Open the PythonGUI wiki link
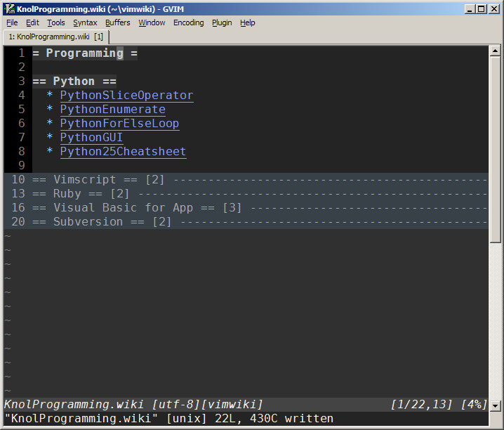504x430 pixels. click(x=91, y=138)
